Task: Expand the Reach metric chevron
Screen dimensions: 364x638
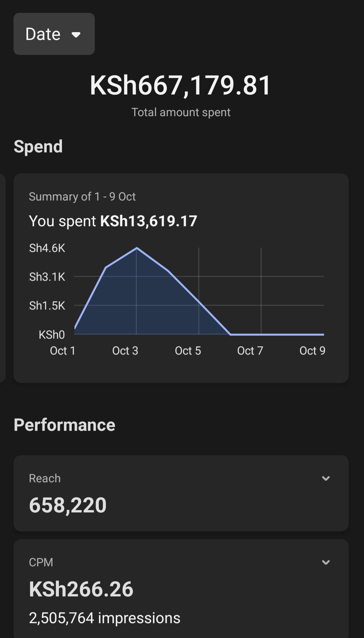Action: [x=326, y=478]
